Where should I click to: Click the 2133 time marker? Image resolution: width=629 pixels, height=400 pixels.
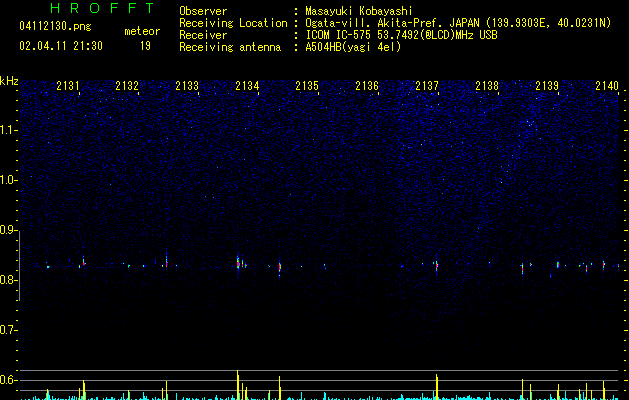187,85
